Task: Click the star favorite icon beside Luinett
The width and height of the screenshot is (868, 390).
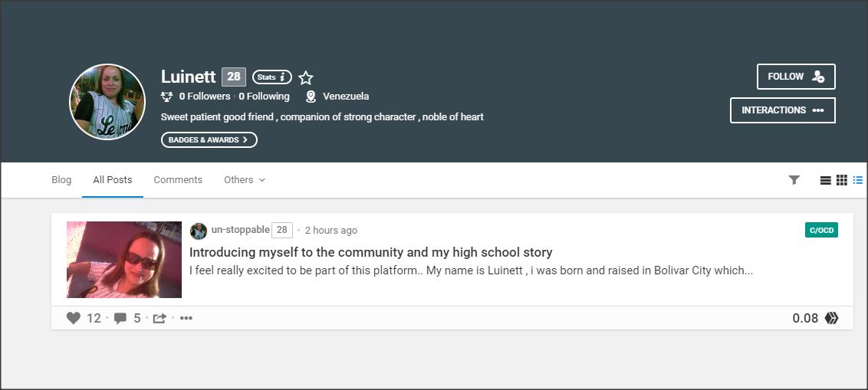Action: pos(306,78)
